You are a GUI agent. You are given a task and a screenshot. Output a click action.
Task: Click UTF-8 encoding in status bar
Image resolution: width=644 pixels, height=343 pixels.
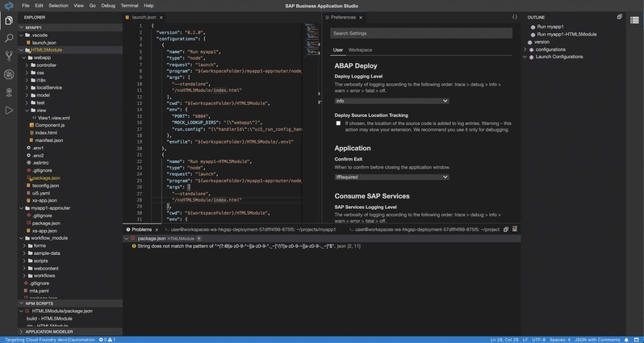pos(539,340)
